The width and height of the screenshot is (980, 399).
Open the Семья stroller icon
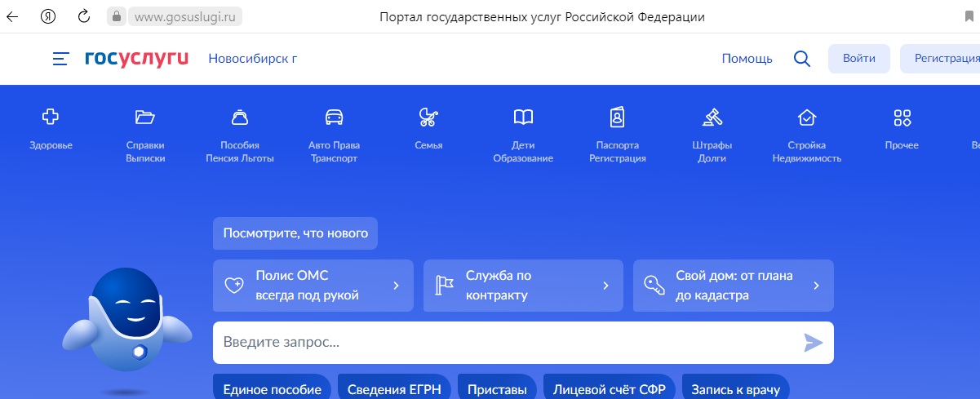tap(428, 117)
